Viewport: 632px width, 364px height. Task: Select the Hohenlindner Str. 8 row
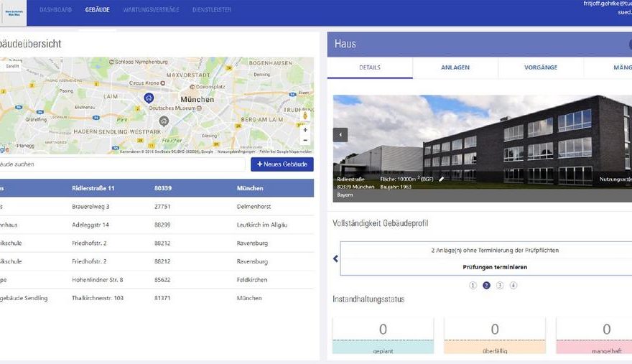(x=157, y=280)
